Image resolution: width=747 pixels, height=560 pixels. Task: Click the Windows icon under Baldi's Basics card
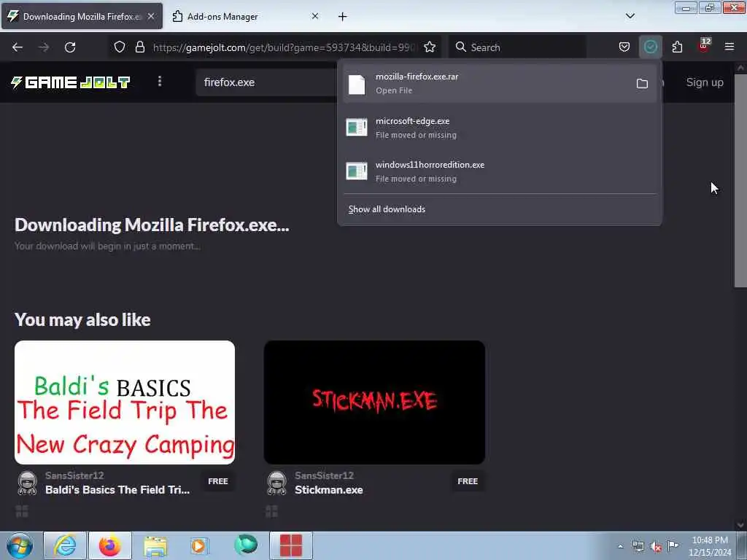pyautogui.click(x=22, y=511)
